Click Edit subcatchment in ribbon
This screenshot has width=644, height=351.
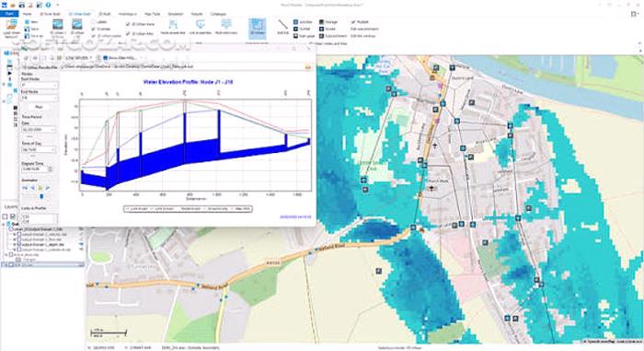(364, 29)
